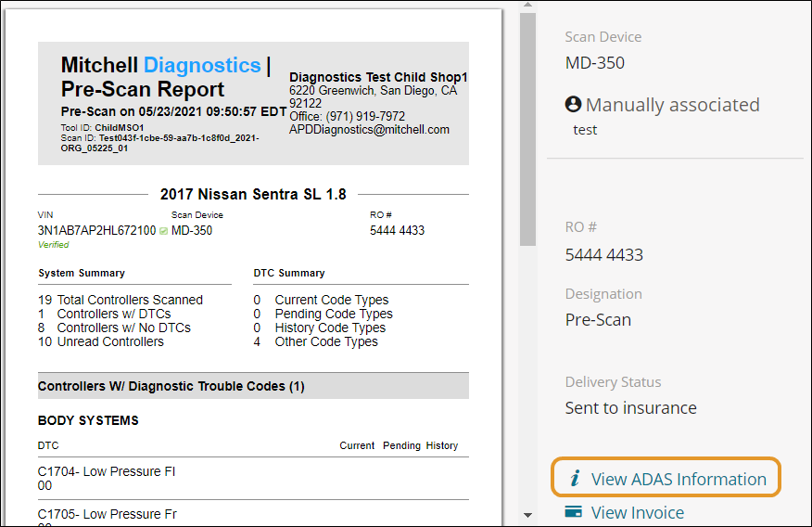Viewport: 812px width, 527px height.
Task: Click the invoice card icon
Action: [x=573, y=511]
